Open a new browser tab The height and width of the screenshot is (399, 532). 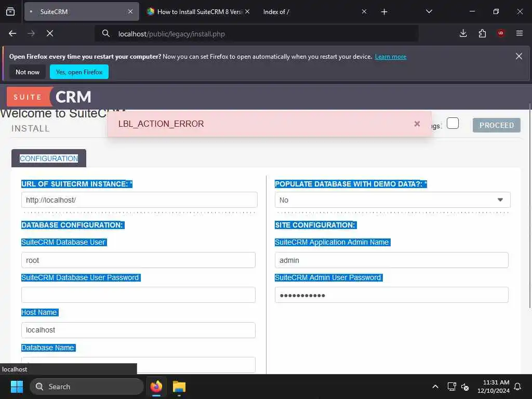(384, 12)
